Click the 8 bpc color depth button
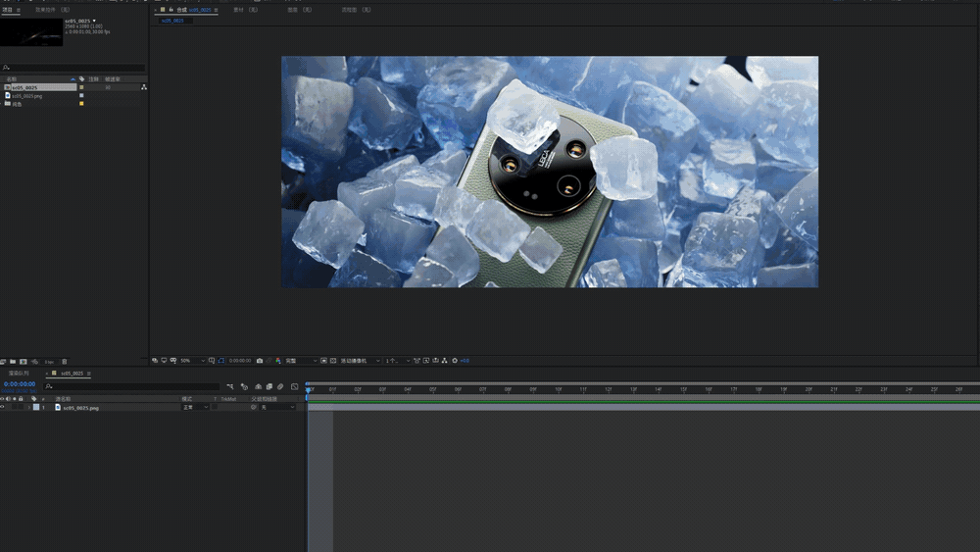Image resolution: width=980 pixels, height=552 pixels. point(49,362)
